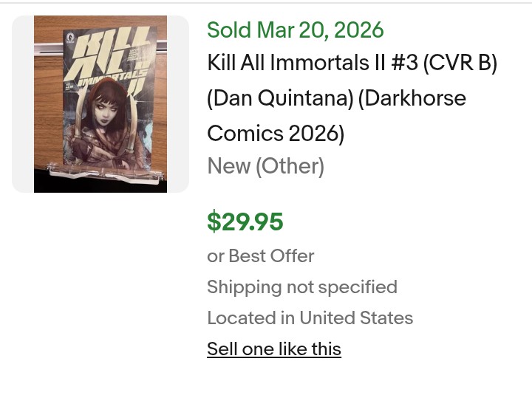Click the gray left margin of the thumbnail
The image size is (532, 398).
[x=23, y=104]
